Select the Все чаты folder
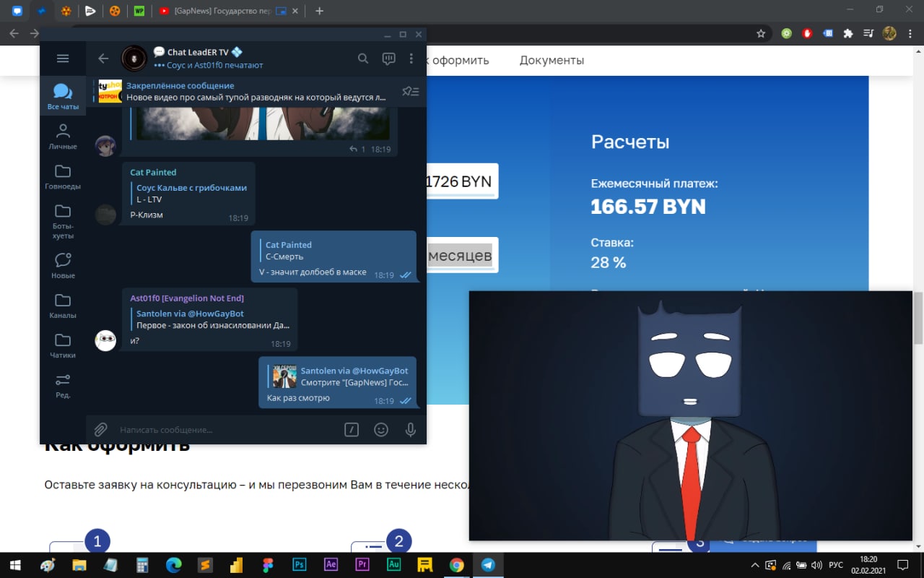Screen dimensions: 924x578 click(63, 96)
